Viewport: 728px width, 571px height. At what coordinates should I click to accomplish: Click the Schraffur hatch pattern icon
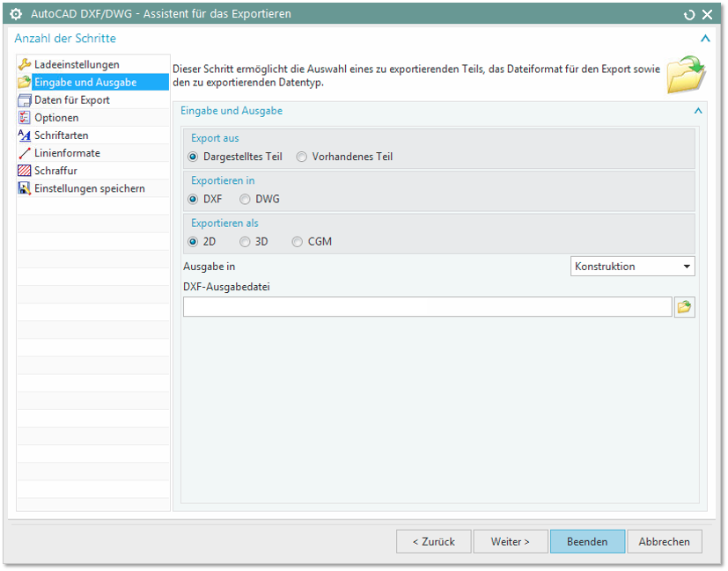click(x=25, y=171)
